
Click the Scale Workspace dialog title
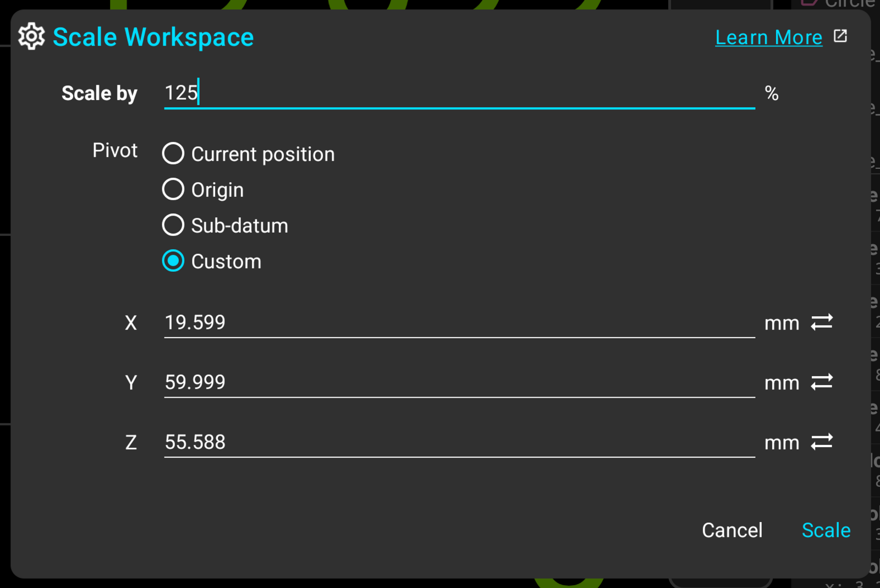click(153, 37)
